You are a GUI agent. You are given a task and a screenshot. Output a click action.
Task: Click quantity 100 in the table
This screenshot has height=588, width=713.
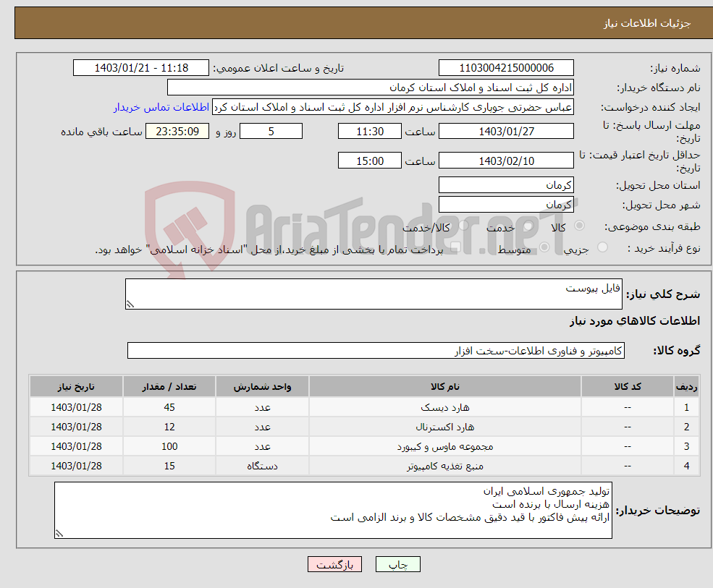[x=169, y=446]
